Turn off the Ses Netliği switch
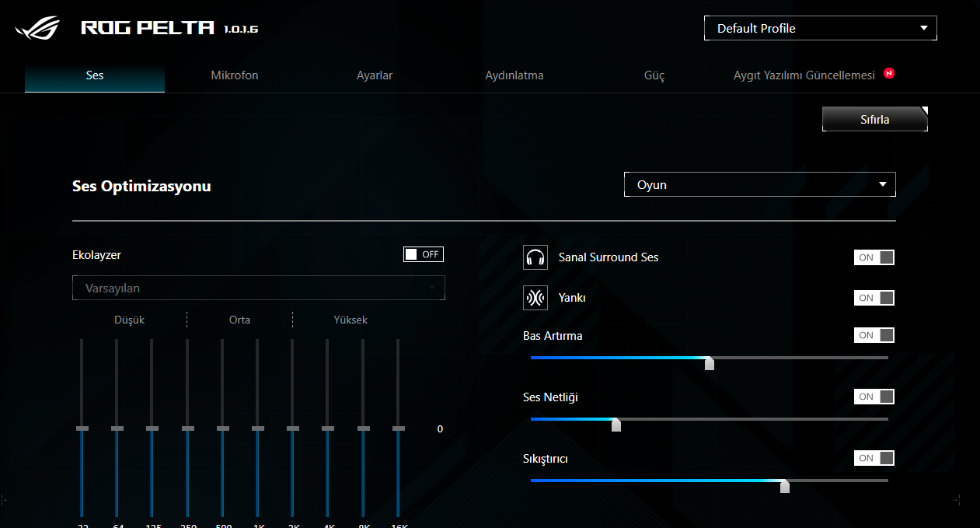The width and height of the screenshot is (980, 528). coord(874,397)
